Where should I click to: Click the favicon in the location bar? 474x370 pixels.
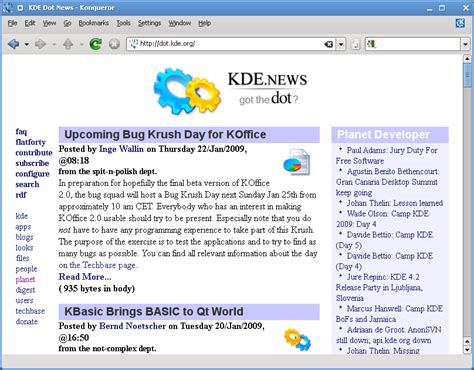coord(133,44)
